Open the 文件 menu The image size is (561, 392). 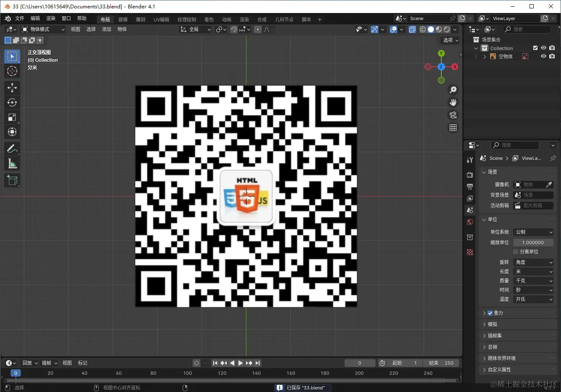click(20, 18)
